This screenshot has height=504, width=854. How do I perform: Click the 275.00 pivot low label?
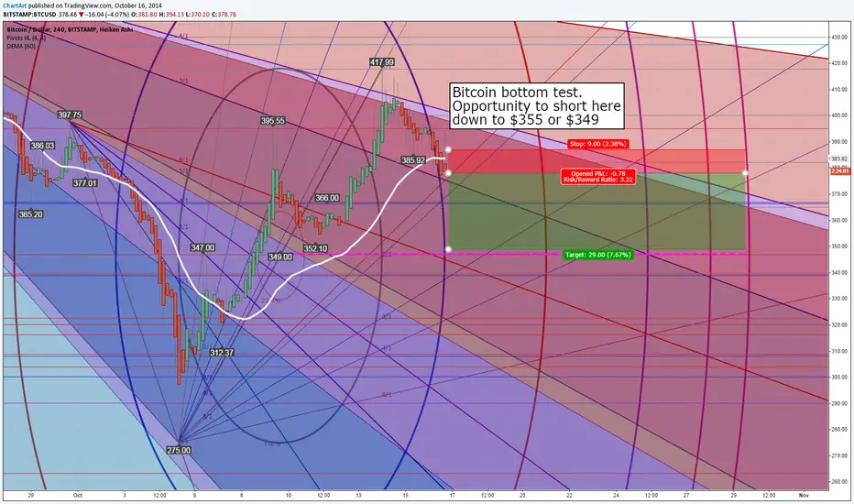click(x=179, y=450)
